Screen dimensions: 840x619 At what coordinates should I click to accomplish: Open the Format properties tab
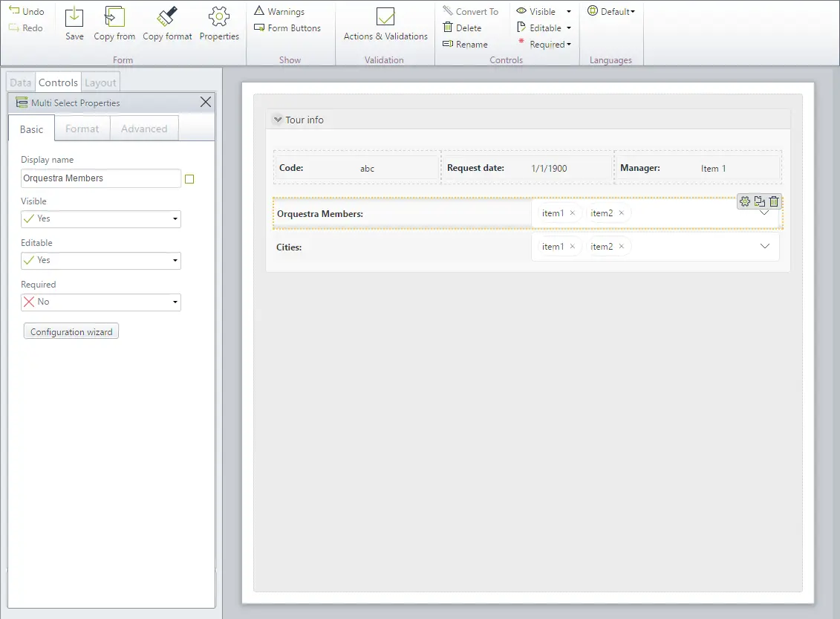tap(82, 129)
